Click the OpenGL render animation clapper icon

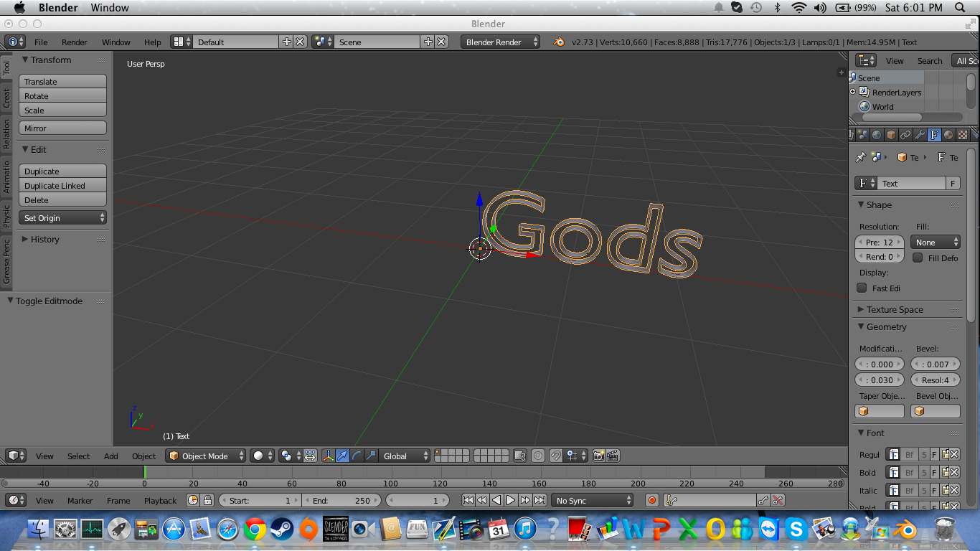613,456
